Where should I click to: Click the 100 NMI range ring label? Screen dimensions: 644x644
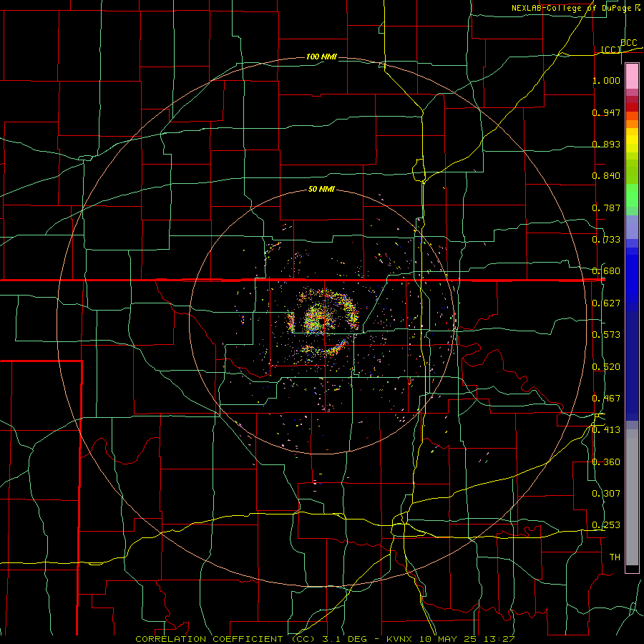tap(321, 57)
